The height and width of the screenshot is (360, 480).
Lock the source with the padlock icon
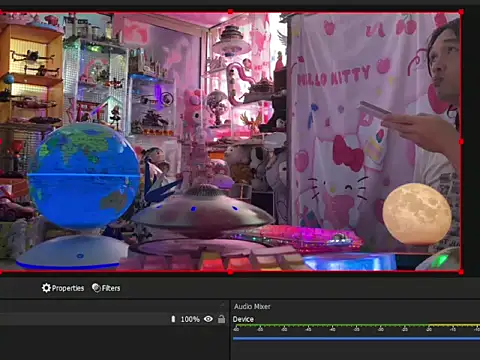[221, 319]
